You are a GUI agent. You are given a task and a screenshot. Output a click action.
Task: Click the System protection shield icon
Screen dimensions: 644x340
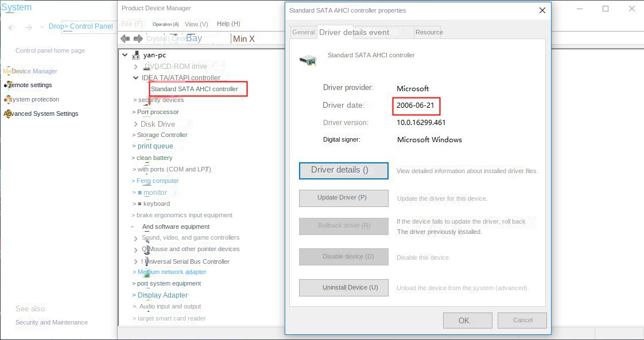[x=7, y=99]
